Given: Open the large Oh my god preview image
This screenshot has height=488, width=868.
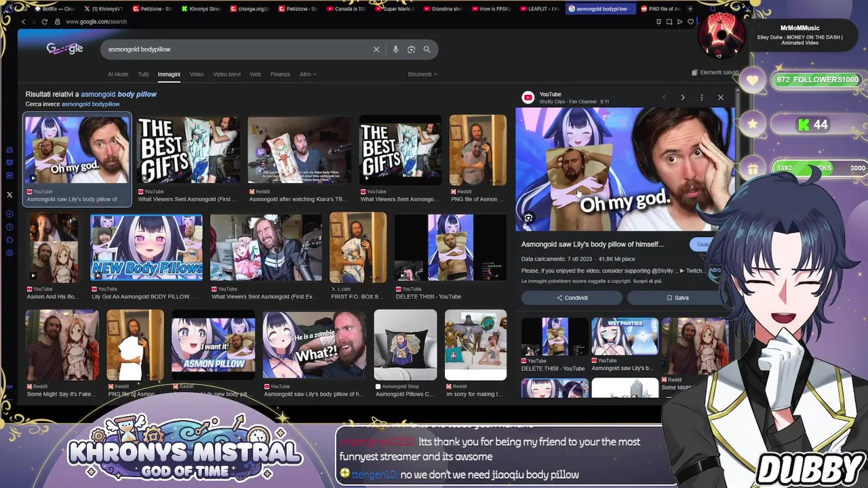Looking at the screenshot, I should point(624,169).
